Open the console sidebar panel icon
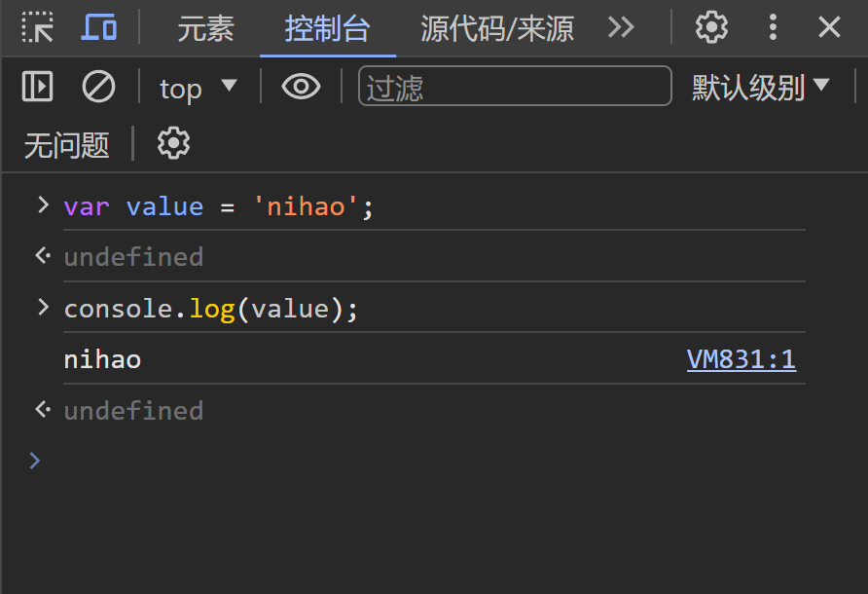868x594 pixels. 37,86
